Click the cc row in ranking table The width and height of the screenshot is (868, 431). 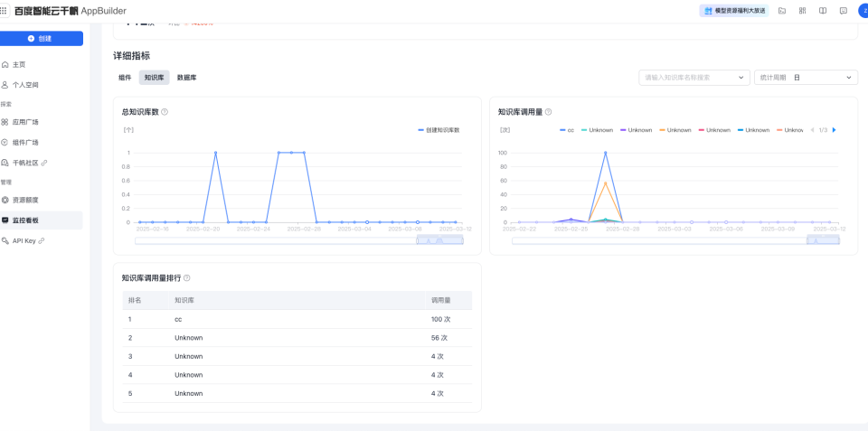(297, 319)
